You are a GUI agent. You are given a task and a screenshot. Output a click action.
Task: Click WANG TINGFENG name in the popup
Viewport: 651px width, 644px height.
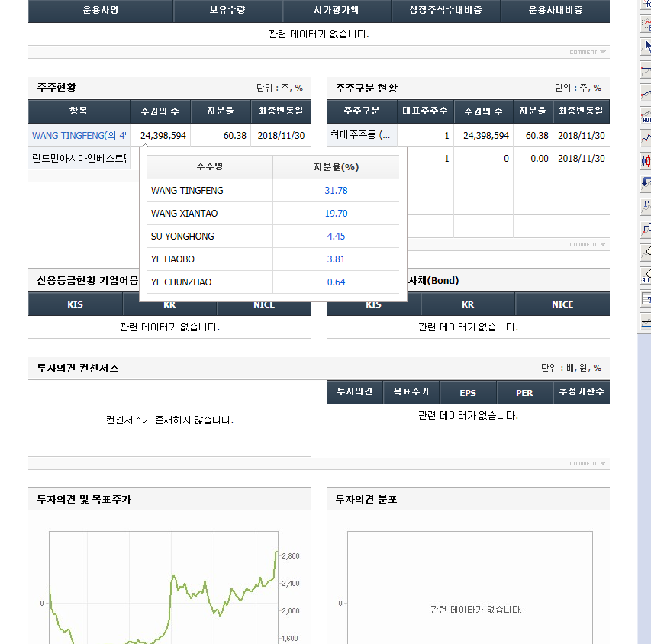pos(187,191)
